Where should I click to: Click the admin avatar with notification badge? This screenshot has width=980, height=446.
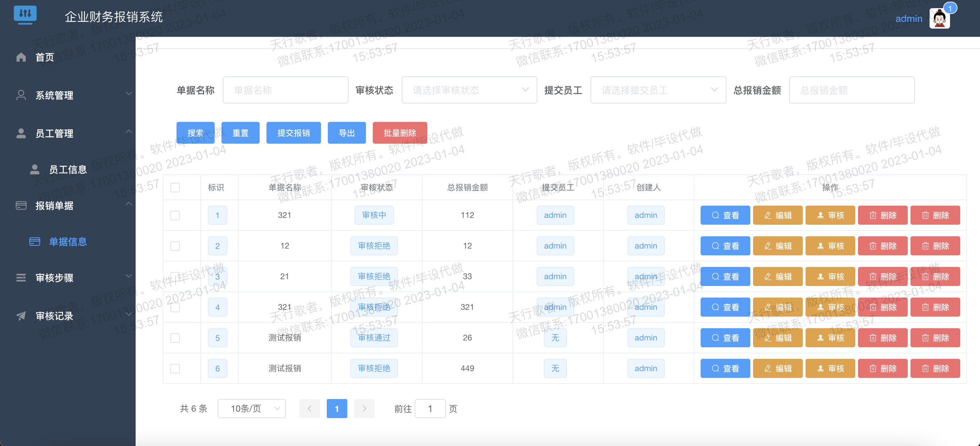point(939,18)
